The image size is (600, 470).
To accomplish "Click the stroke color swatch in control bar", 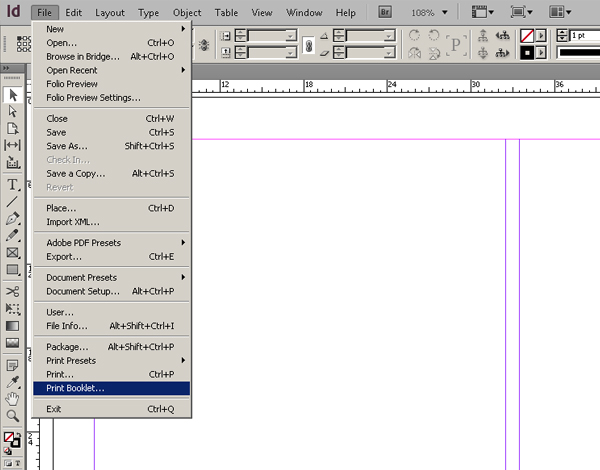I will coord(527,52).
